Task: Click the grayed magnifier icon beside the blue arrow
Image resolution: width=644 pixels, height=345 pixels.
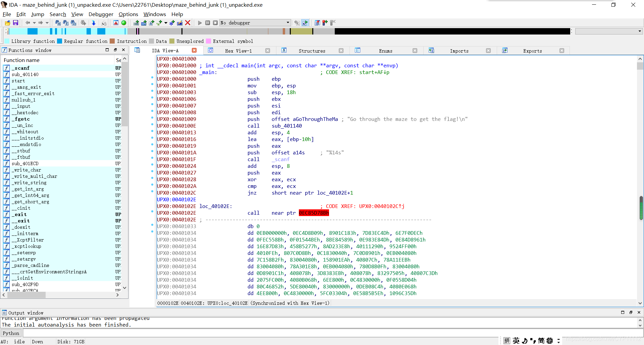Action: click(104, 23)
